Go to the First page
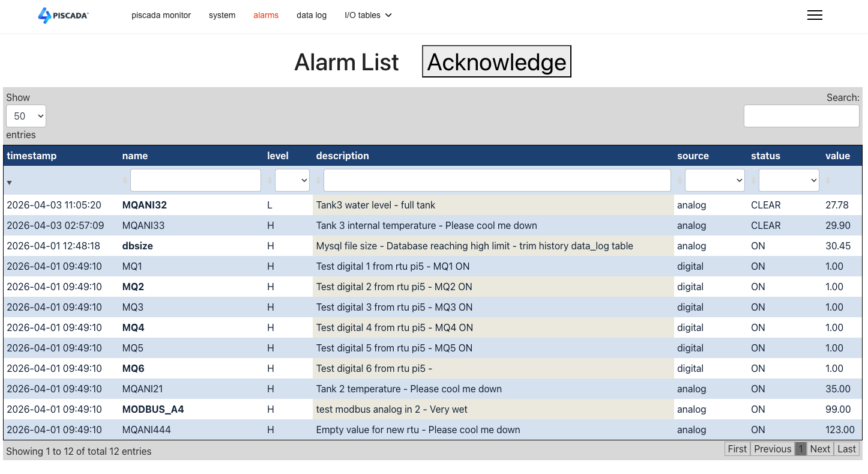 pyautogui.click(x=737, y=449)
